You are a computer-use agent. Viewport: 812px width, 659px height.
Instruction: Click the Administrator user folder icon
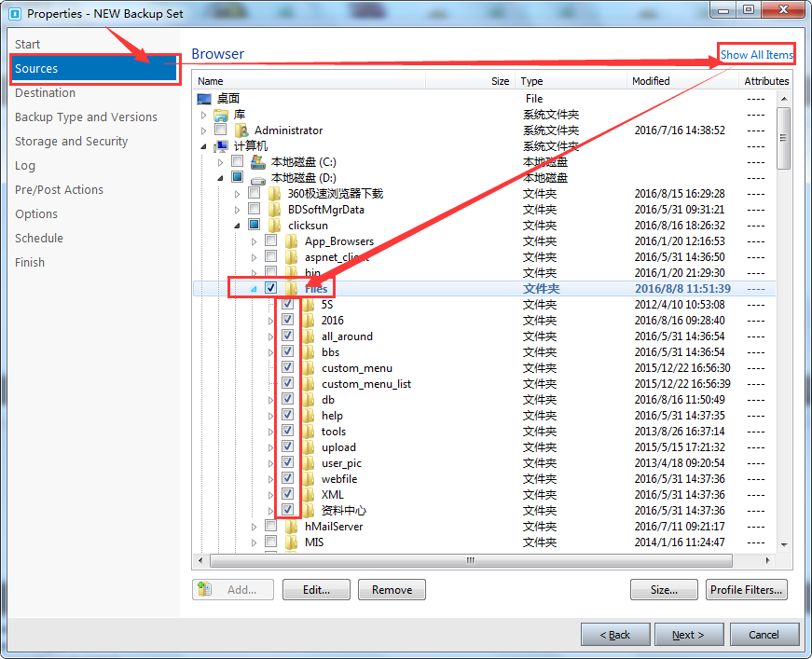click(x=241, y=130)
